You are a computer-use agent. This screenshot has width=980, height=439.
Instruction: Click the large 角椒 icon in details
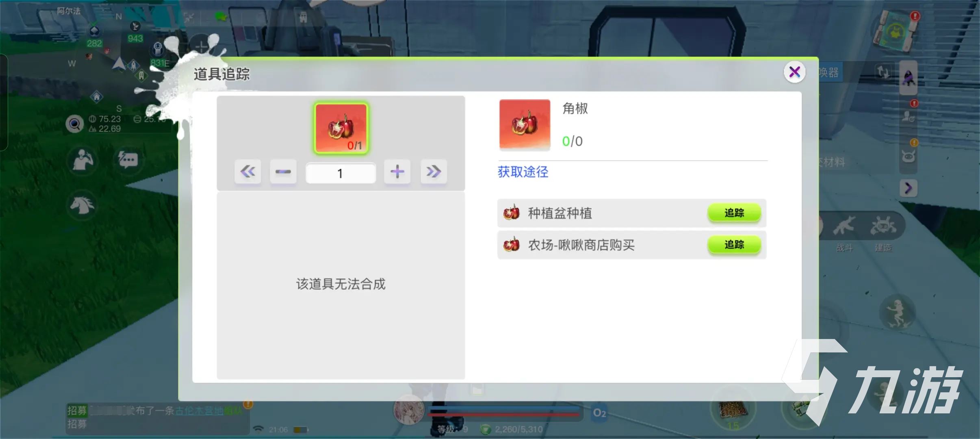click(525, 125)
